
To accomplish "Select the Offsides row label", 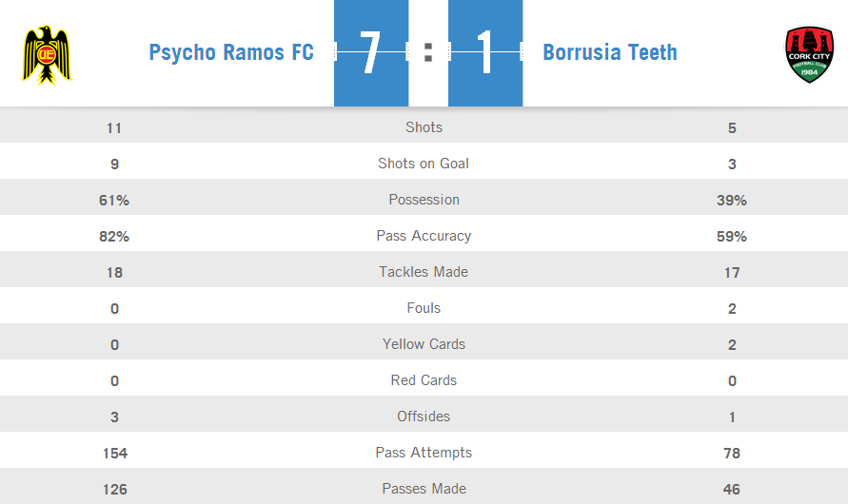I will (x=424, y=417).
